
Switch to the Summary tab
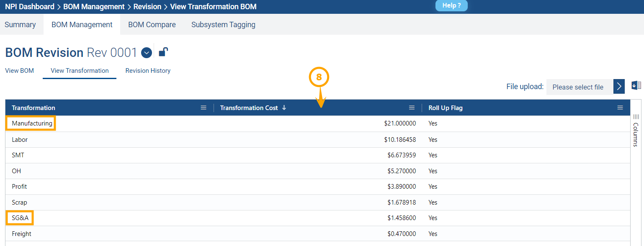[20, 25]
